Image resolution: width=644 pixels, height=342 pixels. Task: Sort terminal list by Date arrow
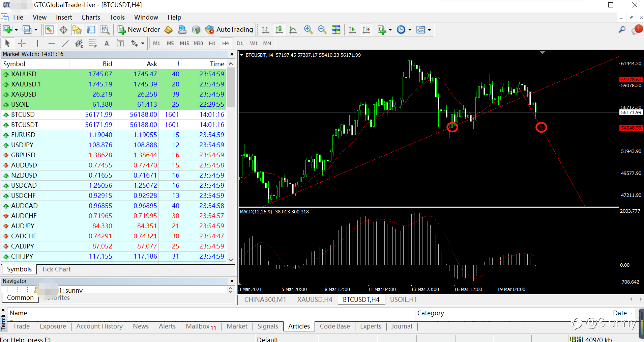point(632,313)
